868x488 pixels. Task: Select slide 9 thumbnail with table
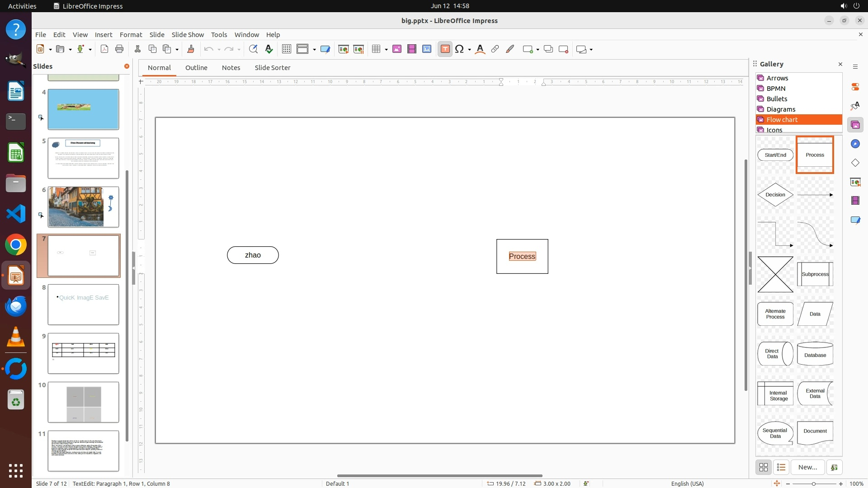[83, 353]
